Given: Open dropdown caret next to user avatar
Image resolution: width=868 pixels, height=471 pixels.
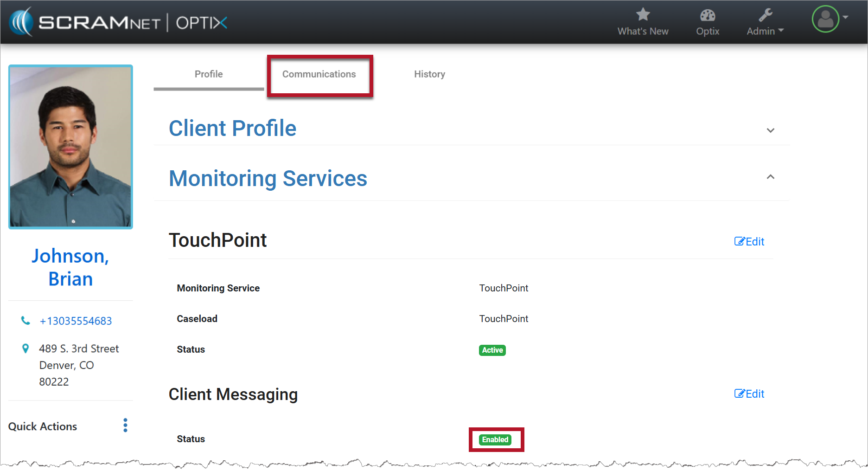Looking at the screenshot, I should (846, 17).
